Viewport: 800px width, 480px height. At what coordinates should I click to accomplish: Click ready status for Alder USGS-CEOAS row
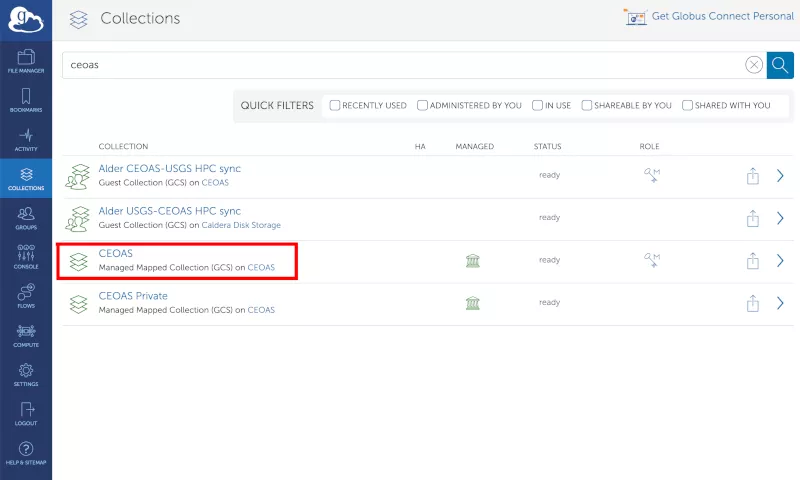click(549, 217)
